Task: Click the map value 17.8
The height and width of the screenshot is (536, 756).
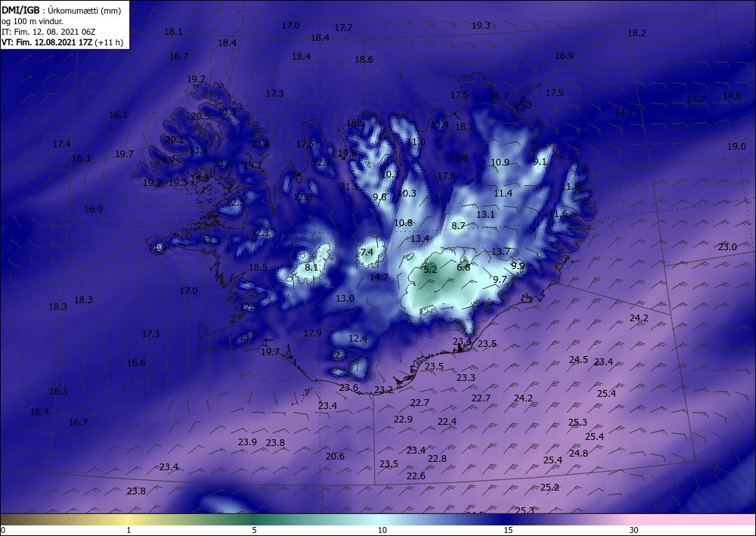Action: coord(446,176)
